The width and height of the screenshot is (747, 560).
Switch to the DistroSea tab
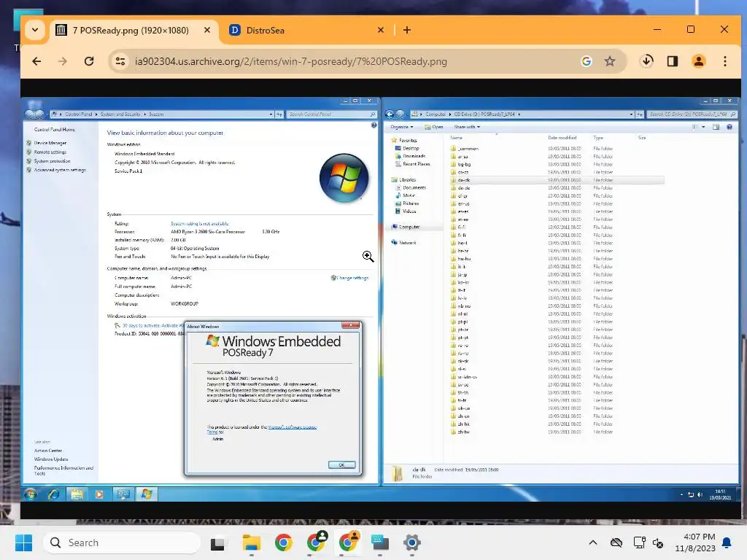307,30
